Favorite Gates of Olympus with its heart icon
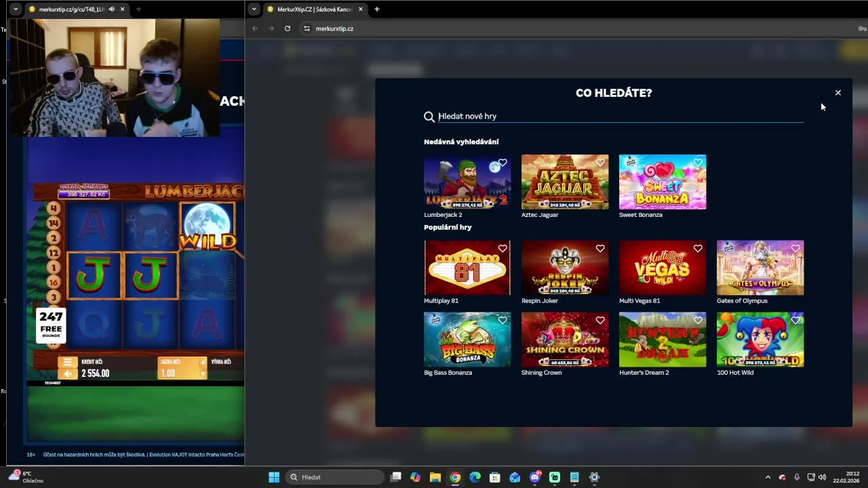Screen dimensions: 868x488 (x=795, y=249)
